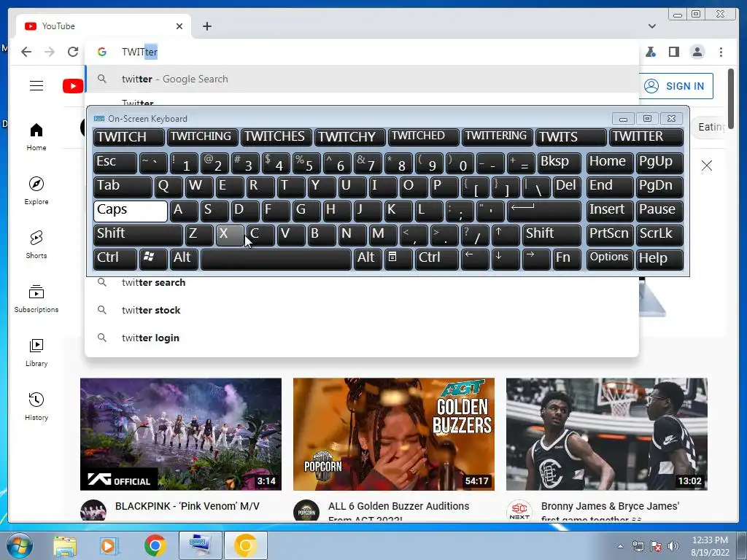The width and height of the screenshot is (747, 560).
Task: Open BLACKPINK Pink Venom video thumbnail
Action: click(x=181, y=434)
